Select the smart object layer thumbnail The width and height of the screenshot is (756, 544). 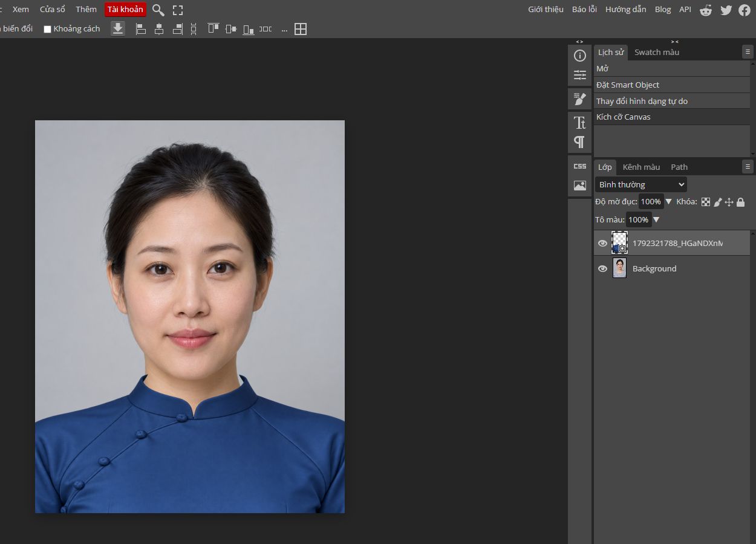click(x=619, y=242)
